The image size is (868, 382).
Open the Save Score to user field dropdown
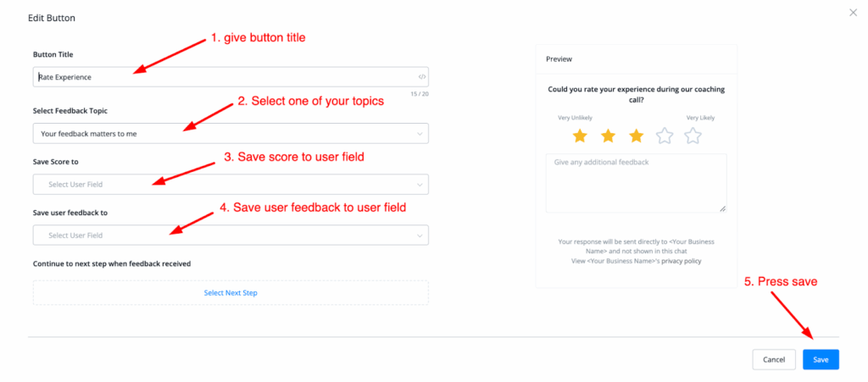230,185
